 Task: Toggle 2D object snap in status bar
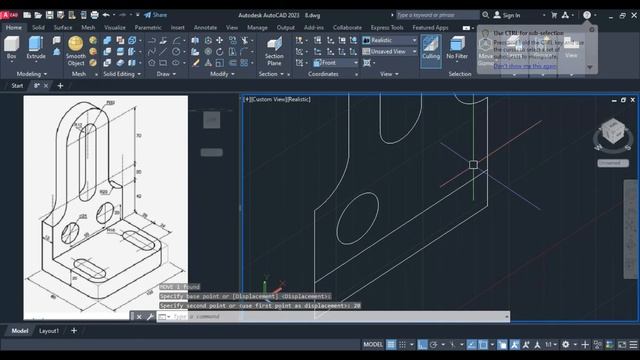coord(483,345)
